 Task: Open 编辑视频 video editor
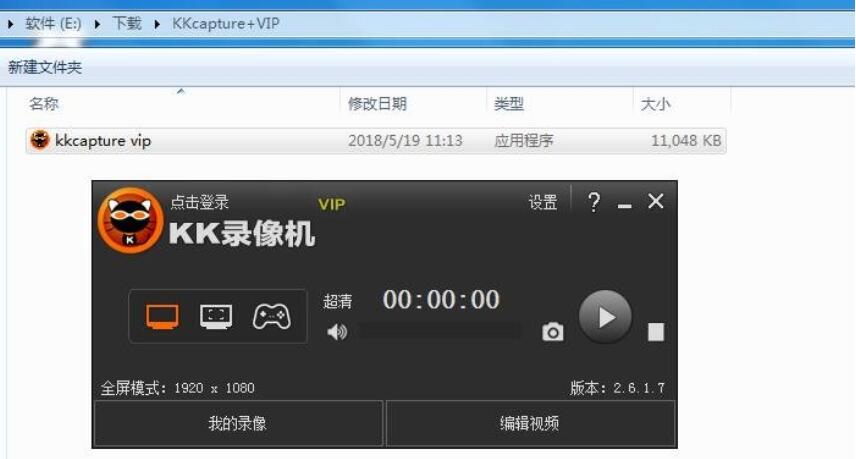pos(530,424)
